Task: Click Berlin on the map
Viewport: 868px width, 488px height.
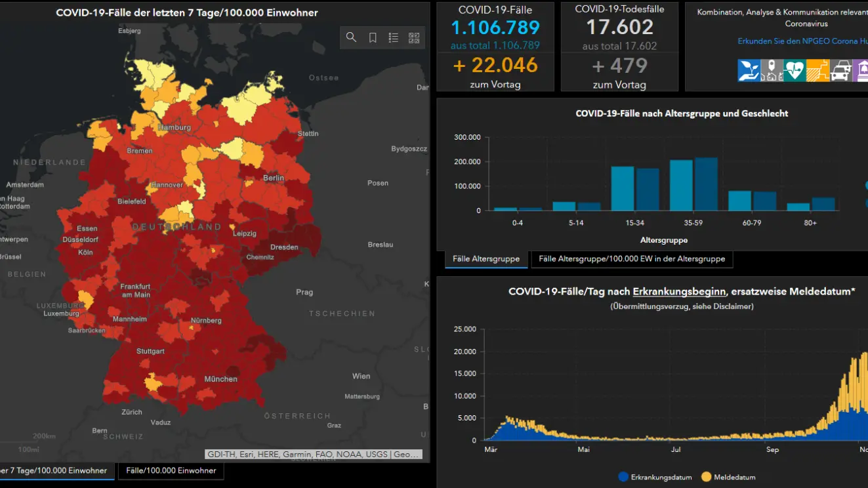Action: pos(274,178)
